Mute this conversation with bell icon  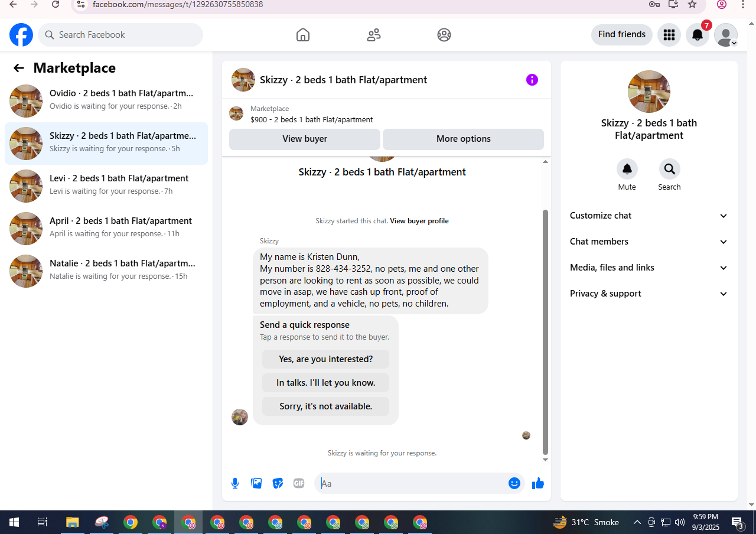tap(627, 169)
